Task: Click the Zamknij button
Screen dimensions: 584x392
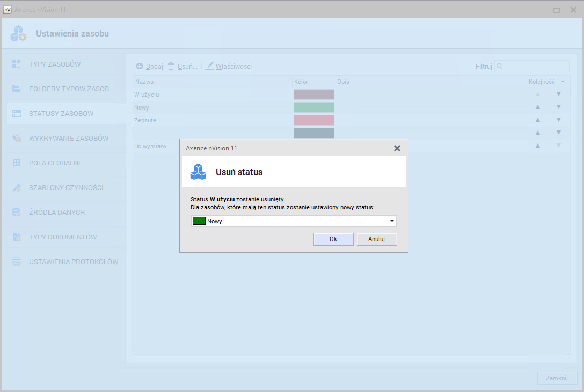Action: pyautogui.click(x=557, y=378)
